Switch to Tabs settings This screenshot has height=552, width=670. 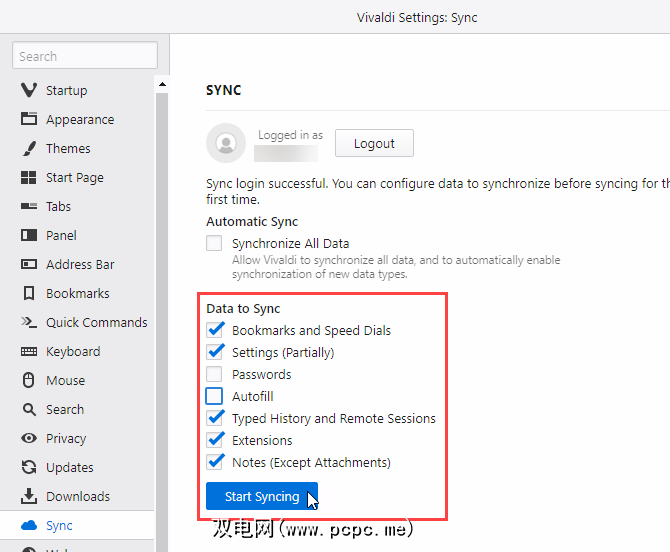click(x=59, y=207)
